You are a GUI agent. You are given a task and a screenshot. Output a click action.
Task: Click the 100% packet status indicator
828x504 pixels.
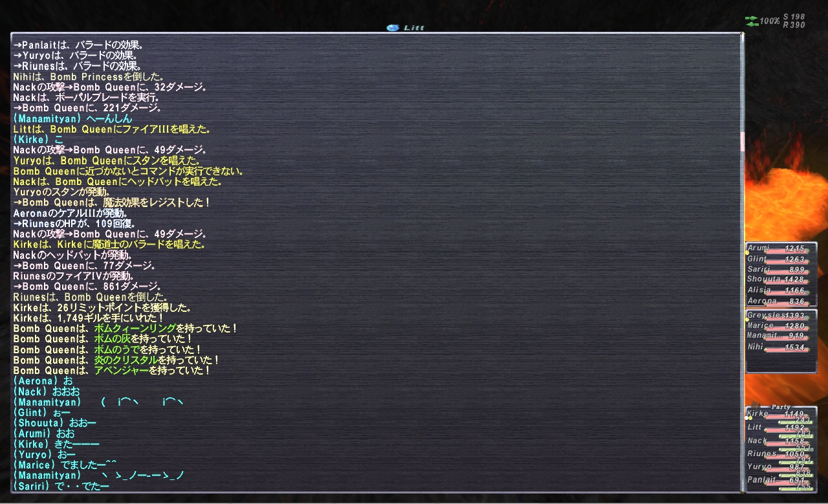770,21
